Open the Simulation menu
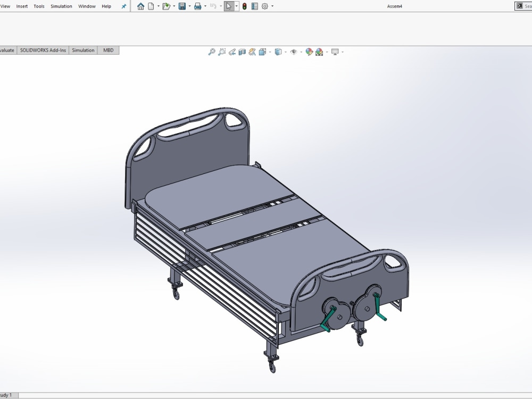Viewport: 532px width, 399px height. (x=61, y=6)
